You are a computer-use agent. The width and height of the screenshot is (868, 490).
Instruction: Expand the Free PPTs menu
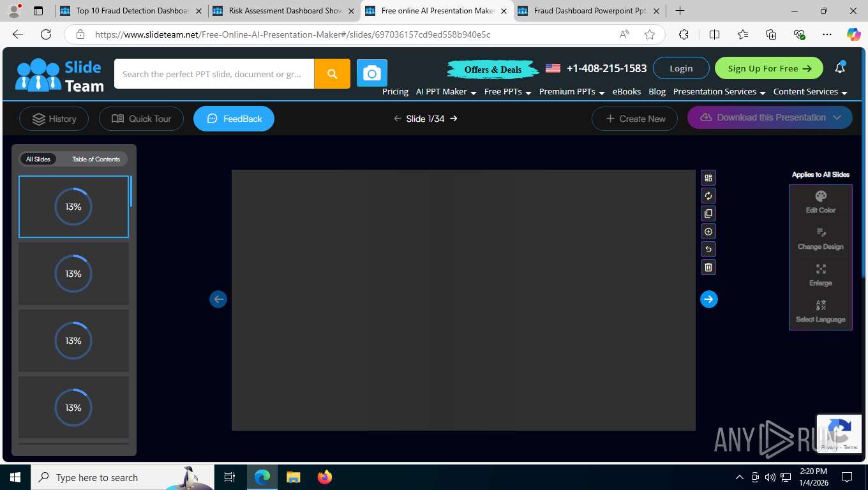pyautogui.click(x=508, y=92)
